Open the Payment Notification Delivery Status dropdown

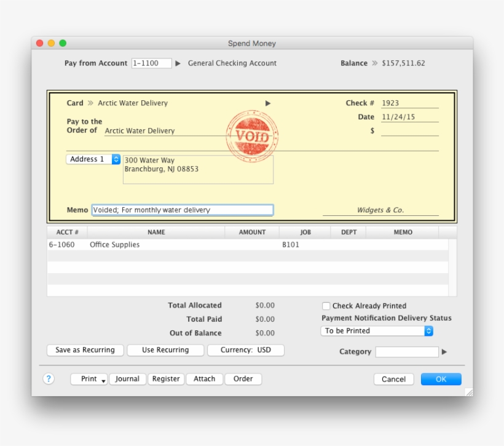377,330
